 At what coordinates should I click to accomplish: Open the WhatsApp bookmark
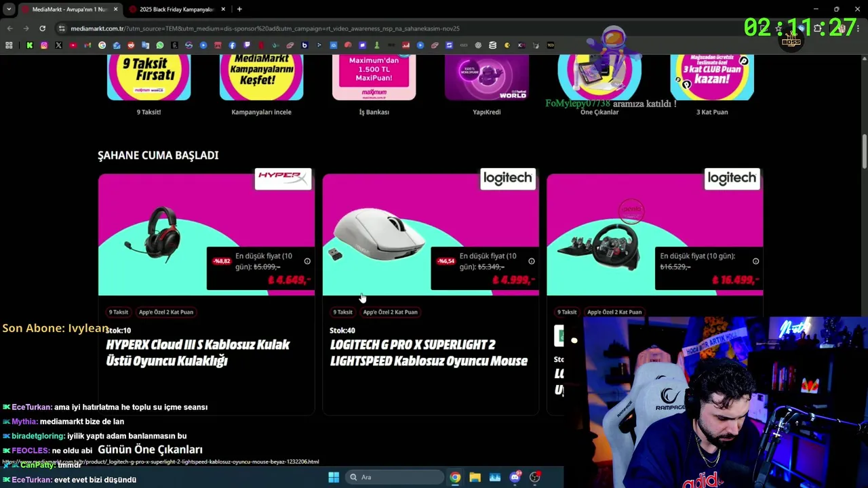coord(160,45)
